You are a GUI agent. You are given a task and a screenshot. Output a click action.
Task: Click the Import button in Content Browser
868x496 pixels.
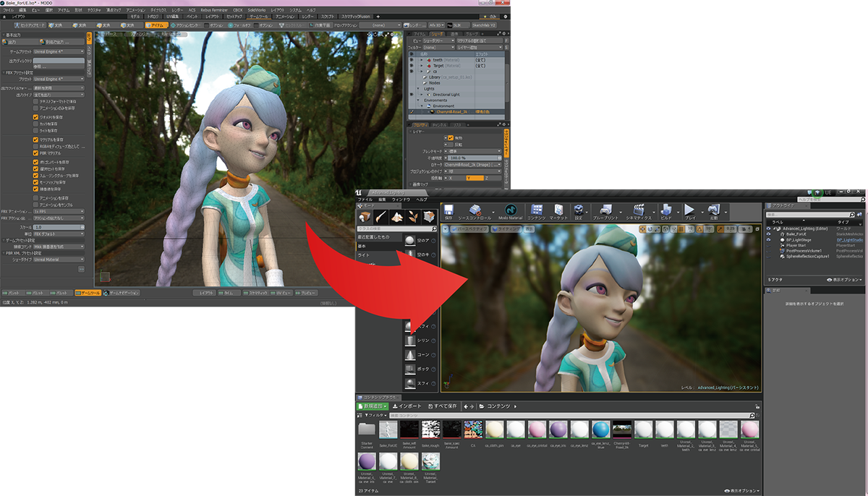coord(408,406)
